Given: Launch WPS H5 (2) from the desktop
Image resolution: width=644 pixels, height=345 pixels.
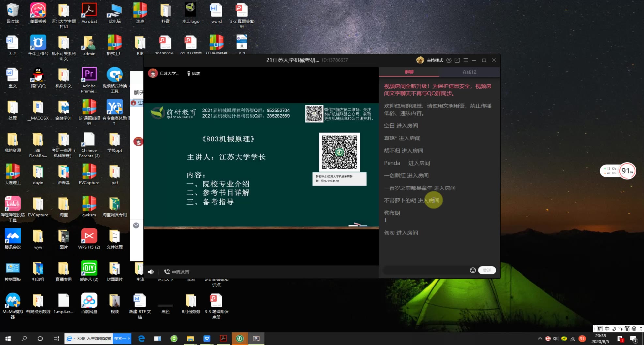Looking at the screenshot, I should [x=89, y=239].
